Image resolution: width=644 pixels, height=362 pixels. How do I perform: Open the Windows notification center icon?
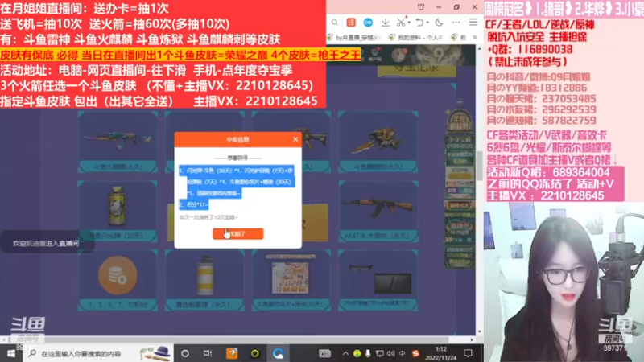[x=468, y=353]
